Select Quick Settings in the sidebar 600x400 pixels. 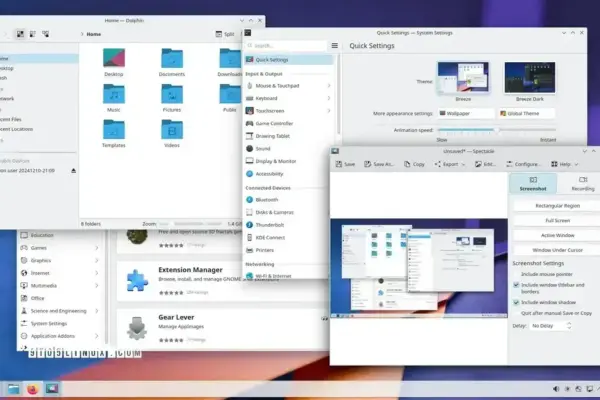click(x=289, y=60)
